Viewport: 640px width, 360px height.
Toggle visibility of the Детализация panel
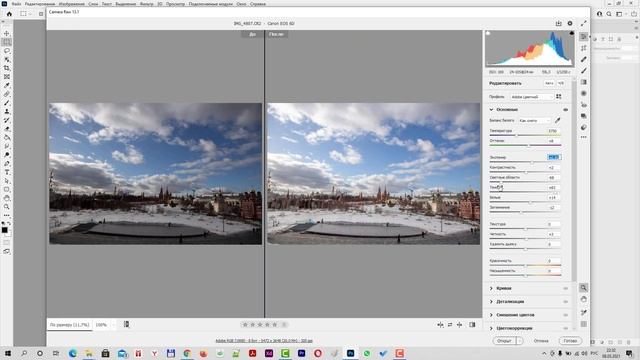tap(565, 302)
